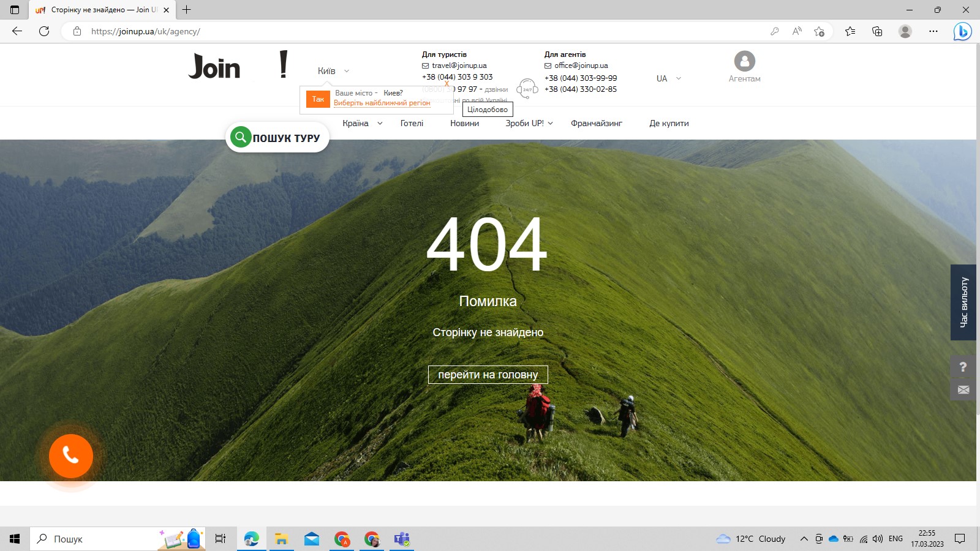The image size is (980, 551).
Task: Refresh the page with the reload icon
Action: (x=44, y=31)
